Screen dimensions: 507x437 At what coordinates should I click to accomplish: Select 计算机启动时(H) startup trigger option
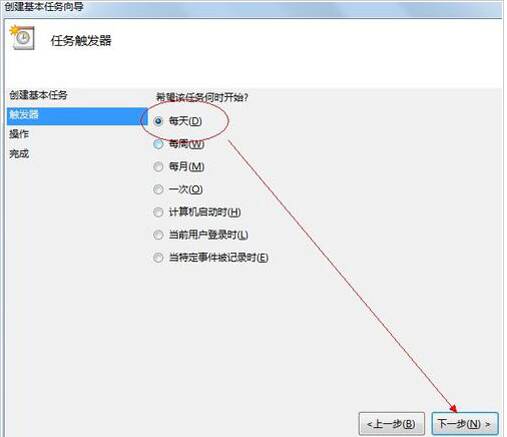pos(158,212)
